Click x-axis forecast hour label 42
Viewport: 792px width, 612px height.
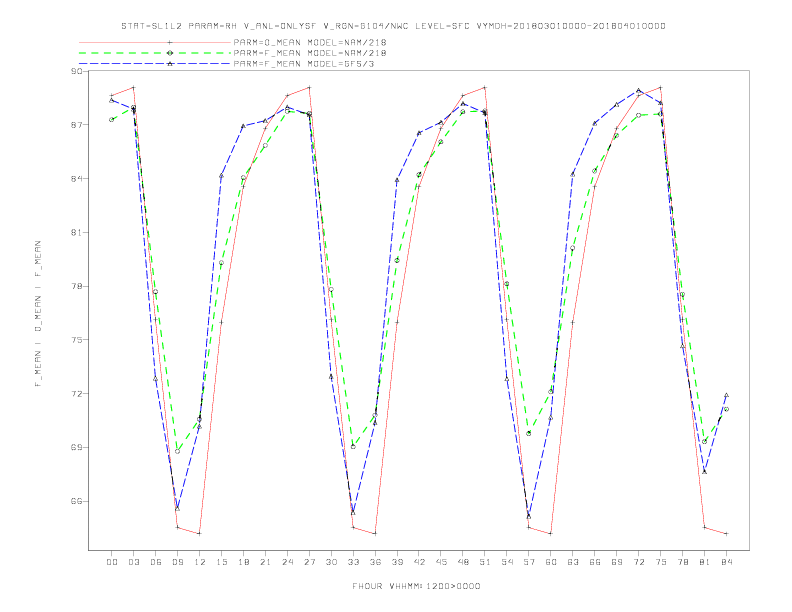point(419,562)
